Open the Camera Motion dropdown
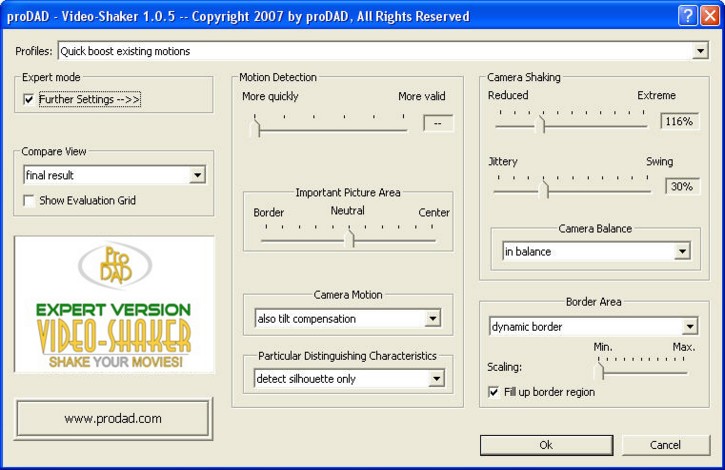 pyautogui.click(x=433, y=318)
